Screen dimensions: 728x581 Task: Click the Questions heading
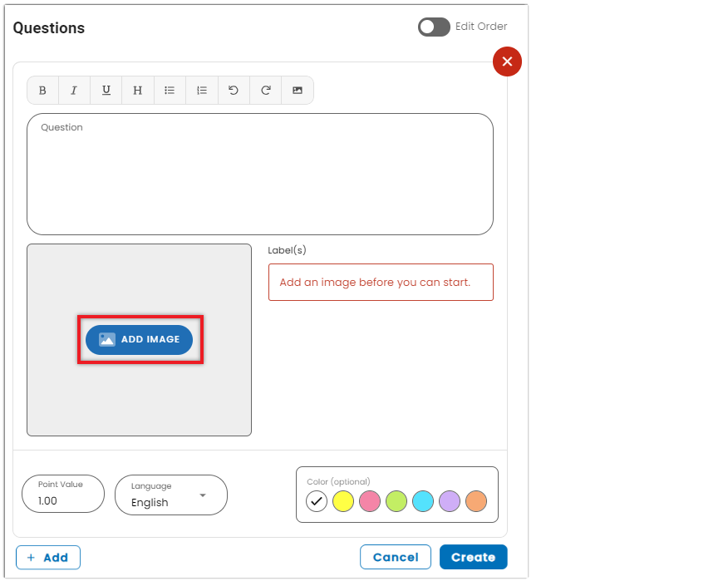click(x=49, y=28)
